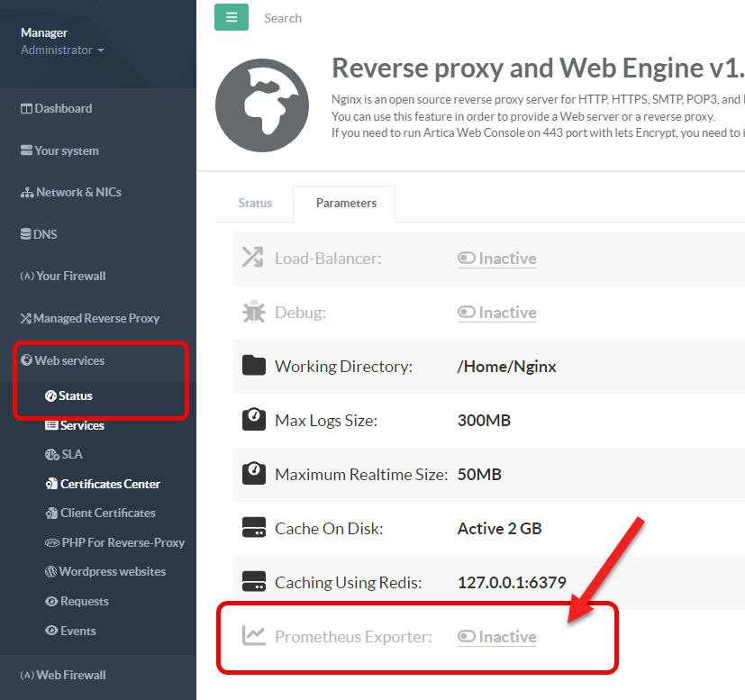Open the Administrator dropdown menu

[62, 50]
